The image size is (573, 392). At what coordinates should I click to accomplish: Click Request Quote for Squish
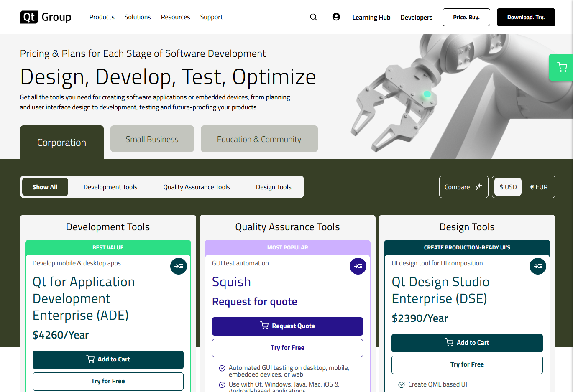[287, 326]
